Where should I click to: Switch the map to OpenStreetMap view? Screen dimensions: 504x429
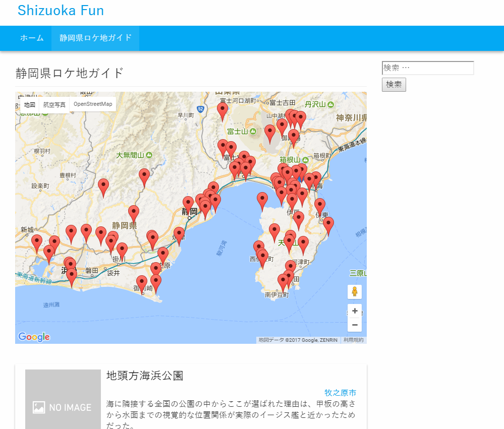(x=93, y=104)
